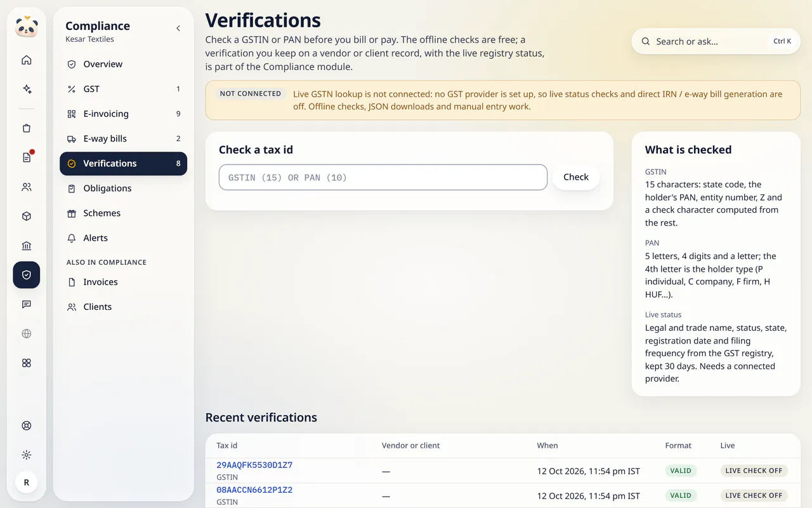
Task: Open the apps grid icon in the rail
Action: [x=27, y=363]
